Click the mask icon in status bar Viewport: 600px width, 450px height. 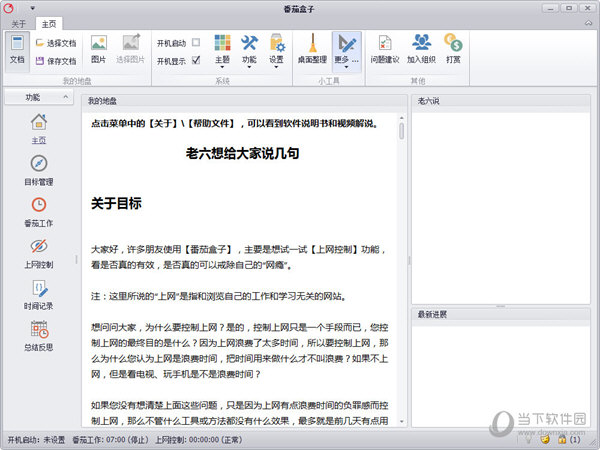pyautogui.click(x=545, y=440)
